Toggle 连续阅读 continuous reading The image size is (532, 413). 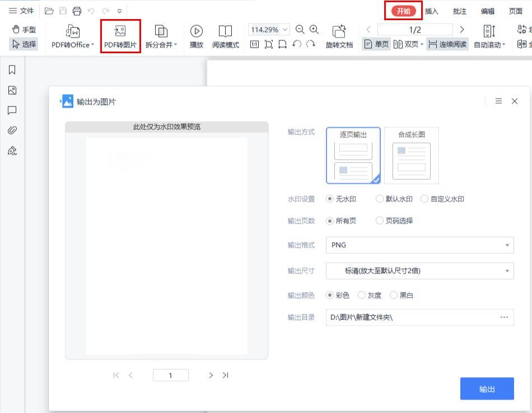(447, 44)
